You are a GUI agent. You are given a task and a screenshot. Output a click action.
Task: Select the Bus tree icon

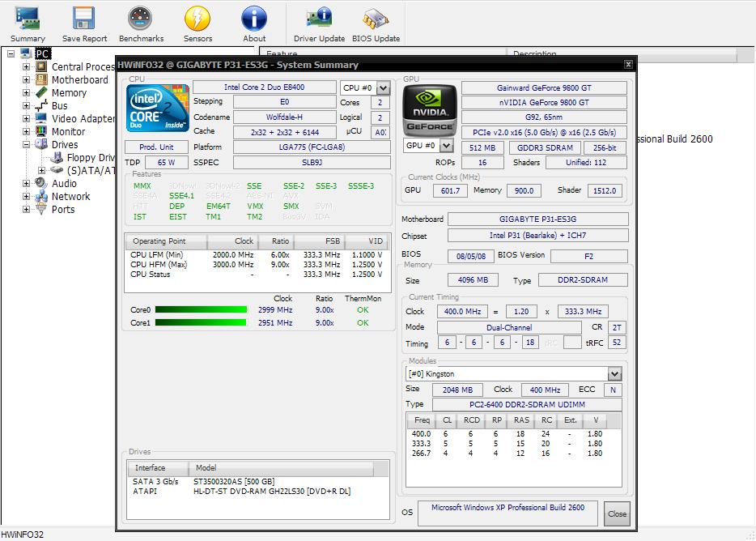point(41,106)
